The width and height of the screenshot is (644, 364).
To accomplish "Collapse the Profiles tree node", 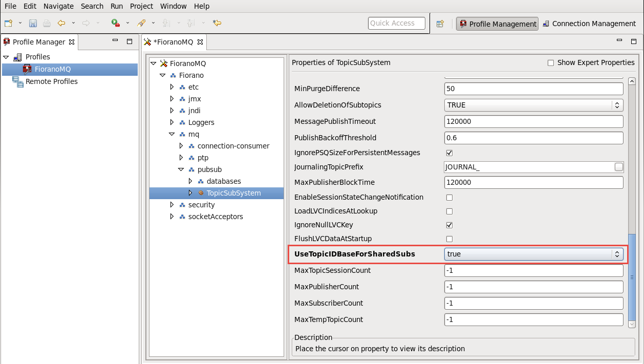I will pos(6,57).
